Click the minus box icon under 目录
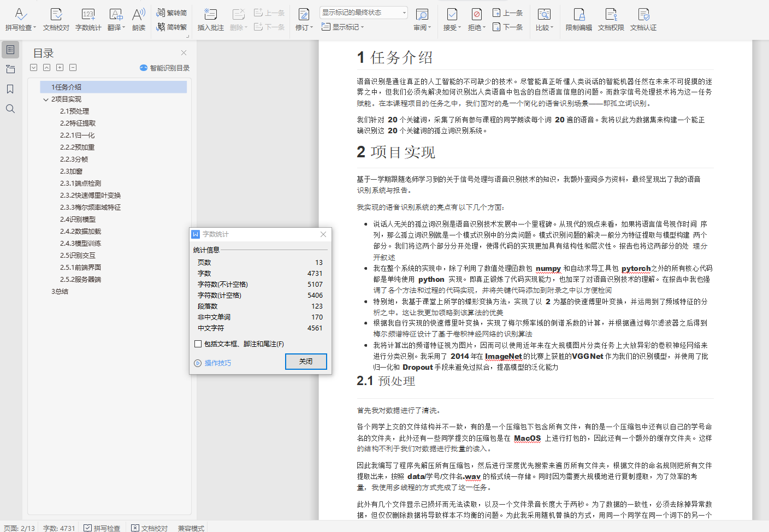 point(73,68)
